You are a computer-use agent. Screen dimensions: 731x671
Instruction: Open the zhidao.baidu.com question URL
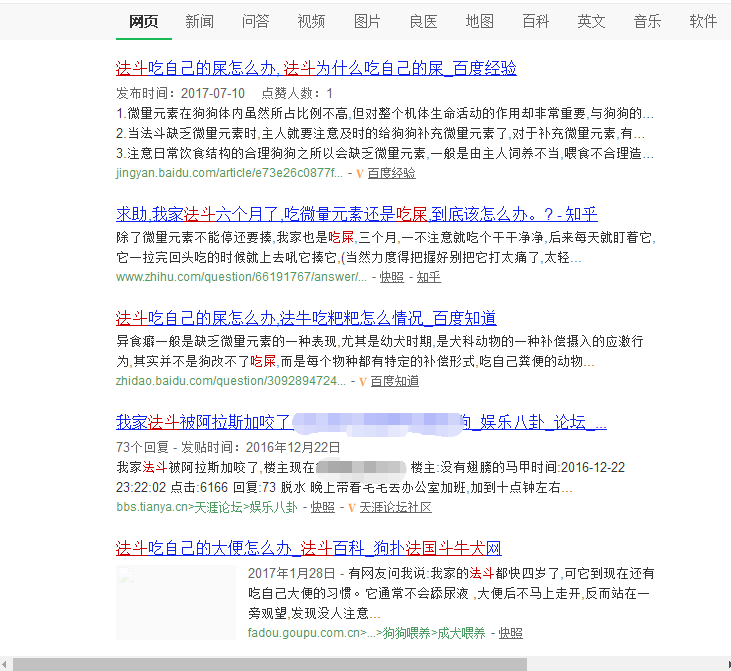(x=231, y=381)
